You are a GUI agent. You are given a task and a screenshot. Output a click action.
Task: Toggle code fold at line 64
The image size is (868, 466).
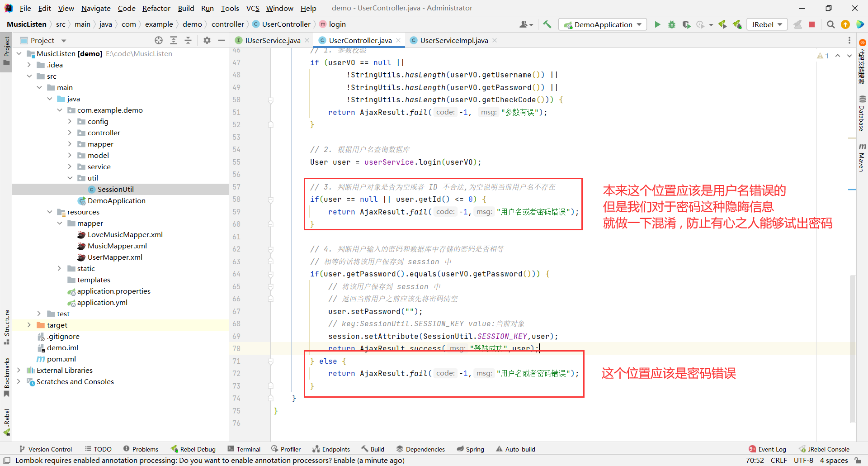pyautogui.click(x=271, y=274)
